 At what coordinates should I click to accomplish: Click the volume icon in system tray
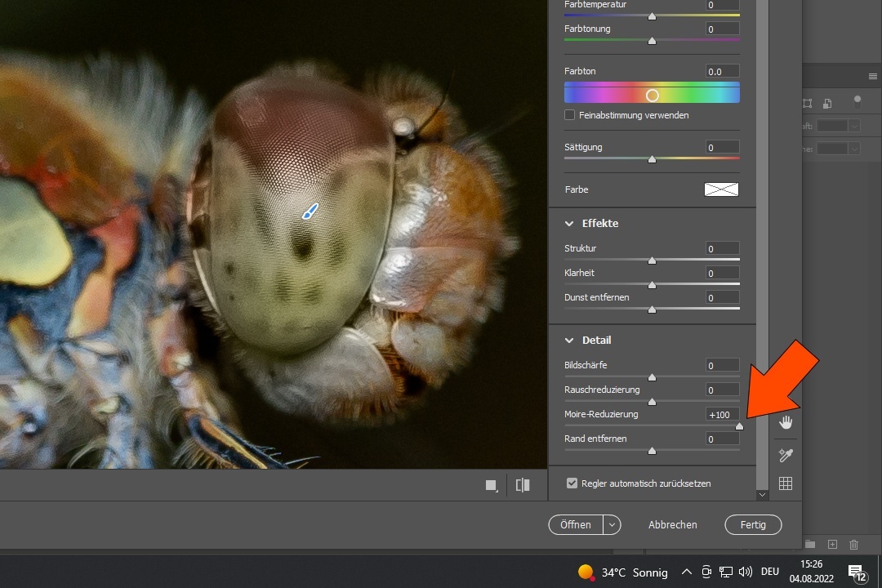click(745, 572)
